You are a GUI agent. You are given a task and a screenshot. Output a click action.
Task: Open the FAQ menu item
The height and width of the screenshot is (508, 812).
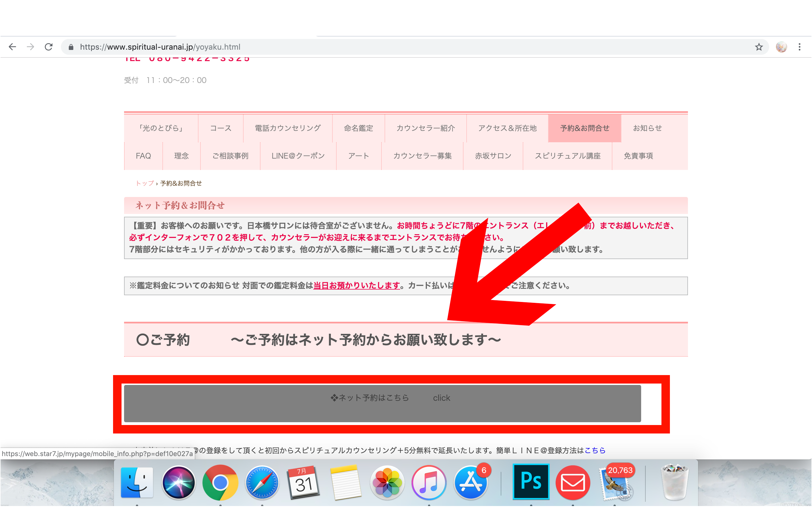coord(143,156)
